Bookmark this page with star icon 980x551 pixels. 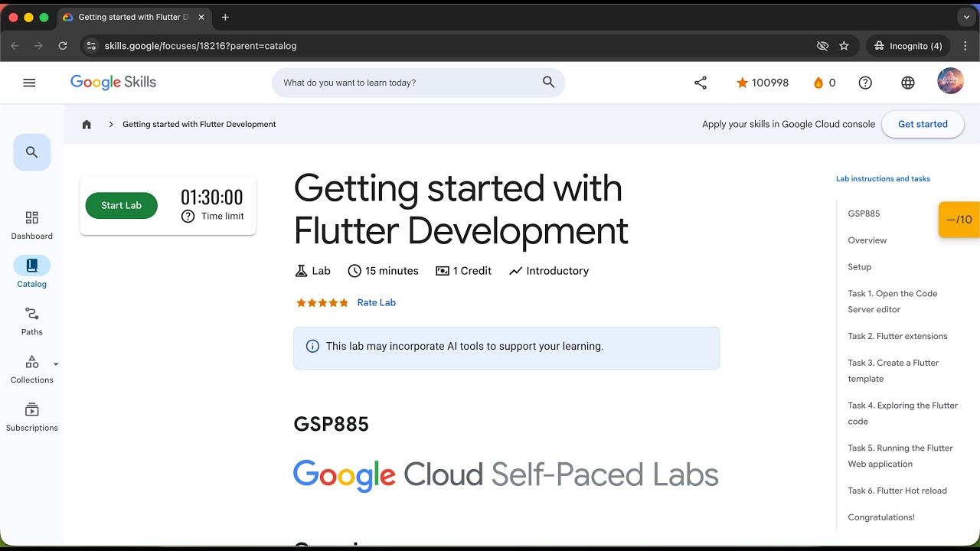(x=844, y=46)
